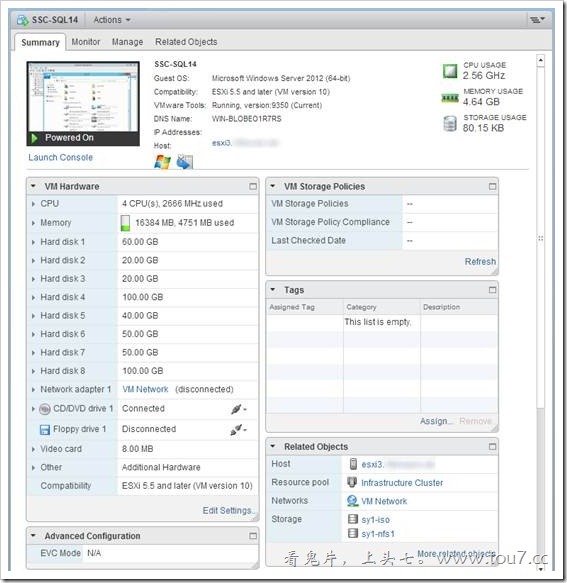Click the Infrastructure Cluster resource pool icon
Viewport: 567px width, 583px height.
coord(352,482)
